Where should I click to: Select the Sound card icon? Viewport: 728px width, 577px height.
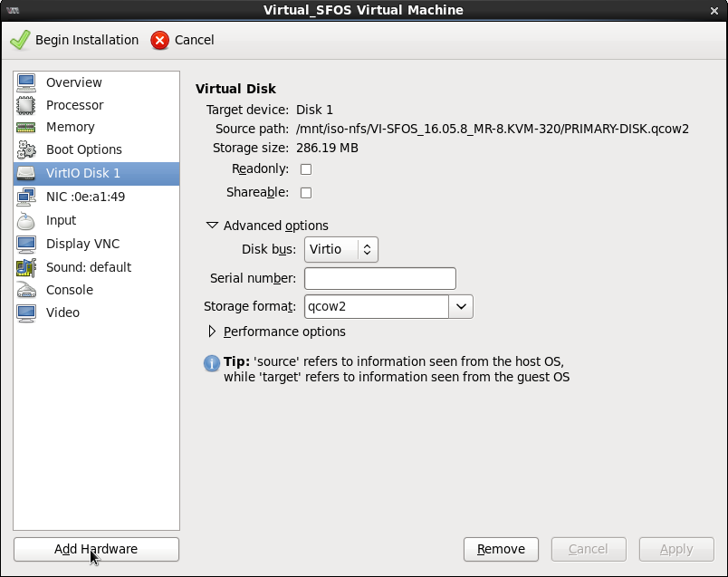[x=26, y=267]
